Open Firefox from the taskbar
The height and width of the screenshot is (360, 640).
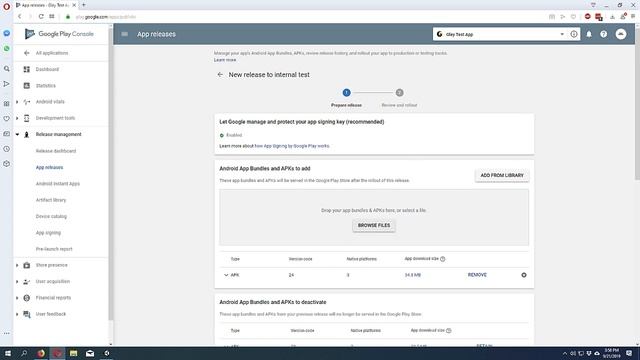point(41,353)
